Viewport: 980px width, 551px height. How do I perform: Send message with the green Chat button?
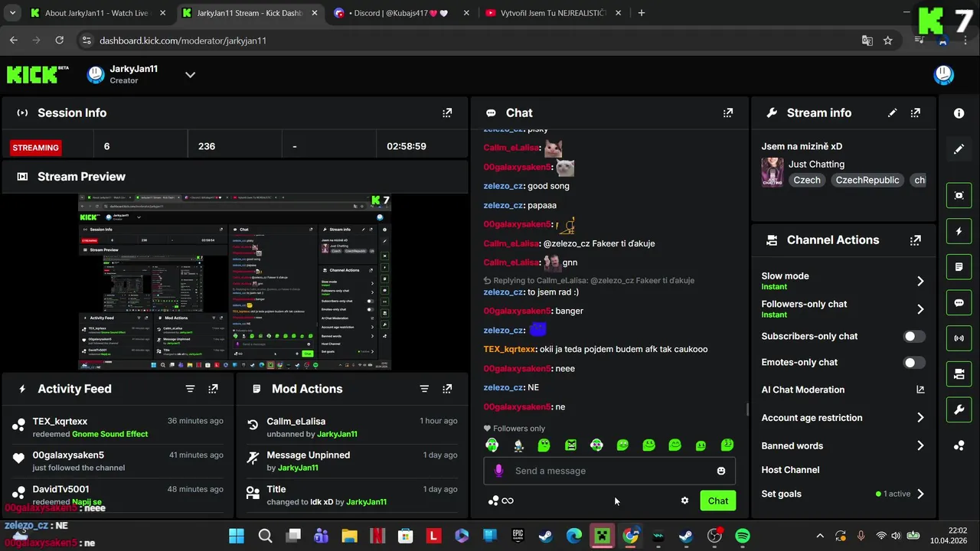tap(717, 500)
